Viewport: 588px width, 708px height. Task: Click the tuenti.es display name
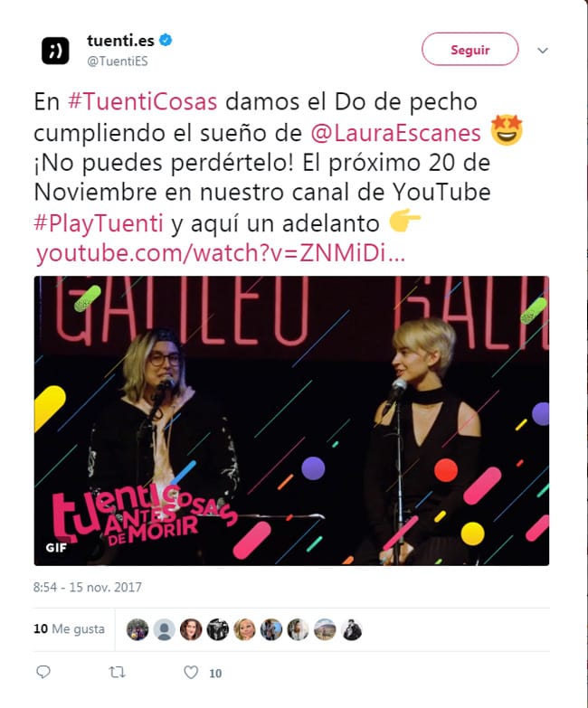pos(120,41)
